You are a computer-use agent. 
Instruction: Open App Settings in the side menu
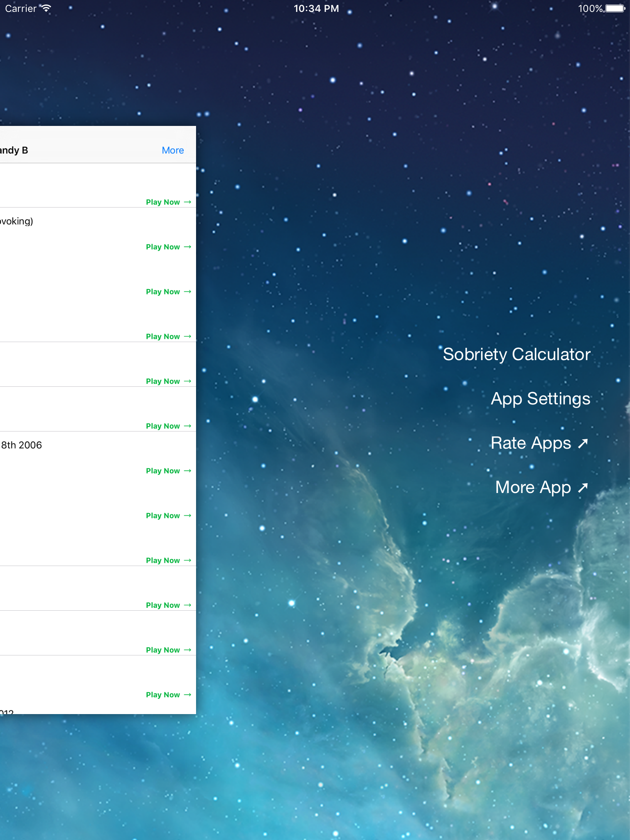coord(540,399)
